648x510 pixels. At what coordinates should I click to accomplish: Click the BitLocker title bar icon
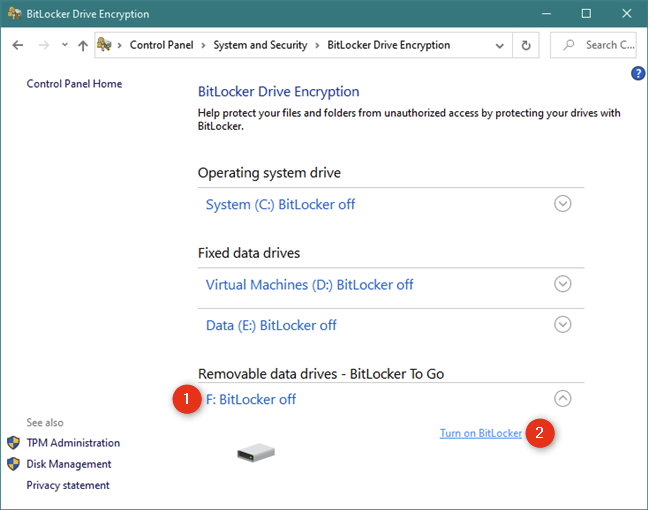(x=14, y=14)
